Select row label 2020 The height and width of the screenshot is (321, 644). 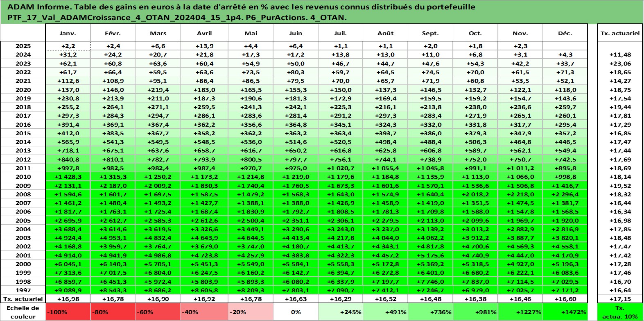pos(23,89)
